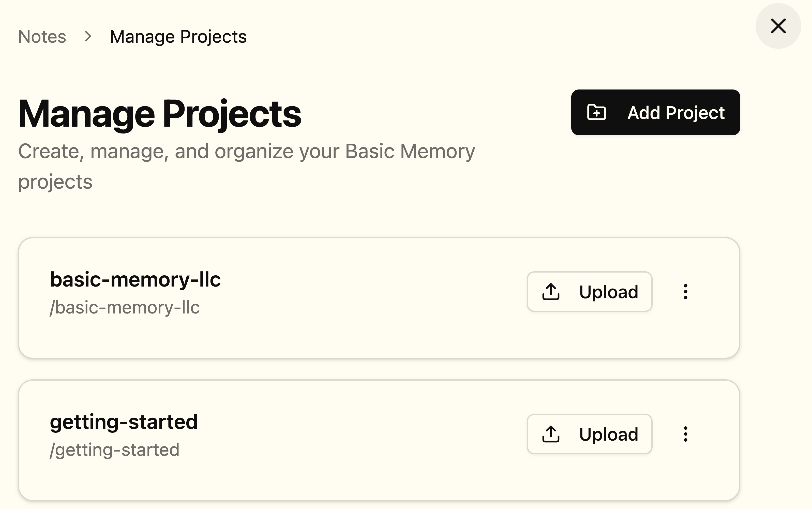Screen dimensions: 812x509
Task: Open the three-dot menu for getting-started
Action: click(685, 434)
